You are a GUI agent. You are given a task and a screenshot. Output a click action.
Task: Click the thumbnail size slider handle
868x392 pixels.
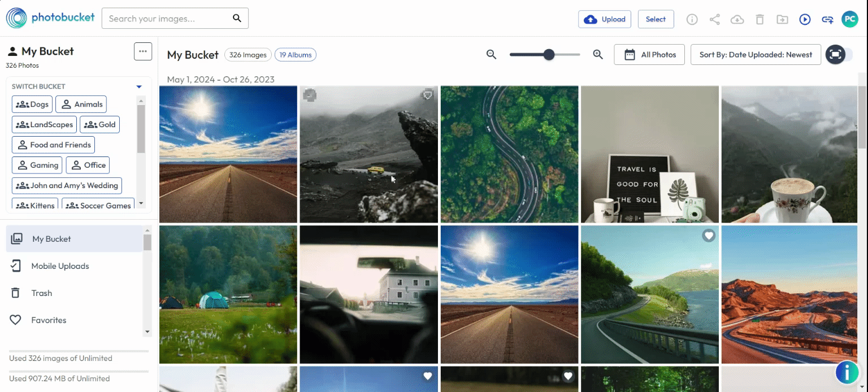pyautogui.click(x=549, y=54)
